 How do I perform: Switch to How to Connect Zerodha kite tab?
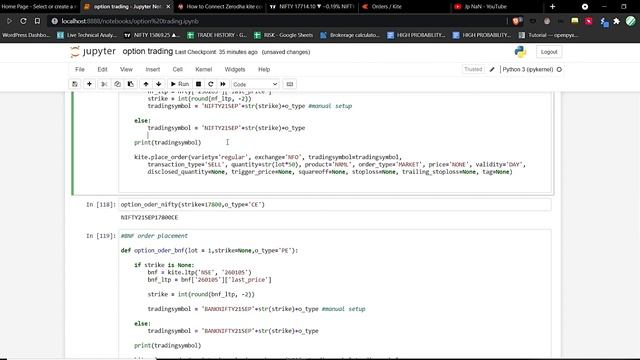tap(220, 7)
